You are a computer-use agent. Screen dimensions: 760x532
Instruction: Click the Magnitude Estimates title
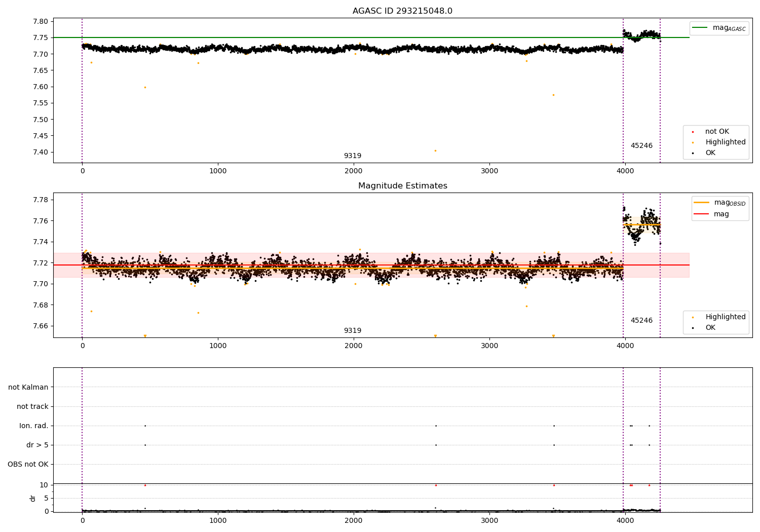point(402,186)
